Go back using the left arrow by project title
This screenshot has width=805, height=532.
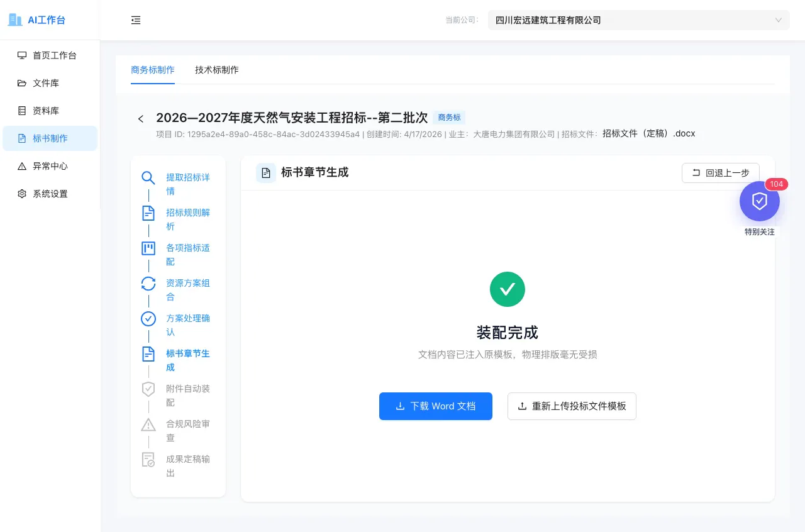tap(141, 119)
